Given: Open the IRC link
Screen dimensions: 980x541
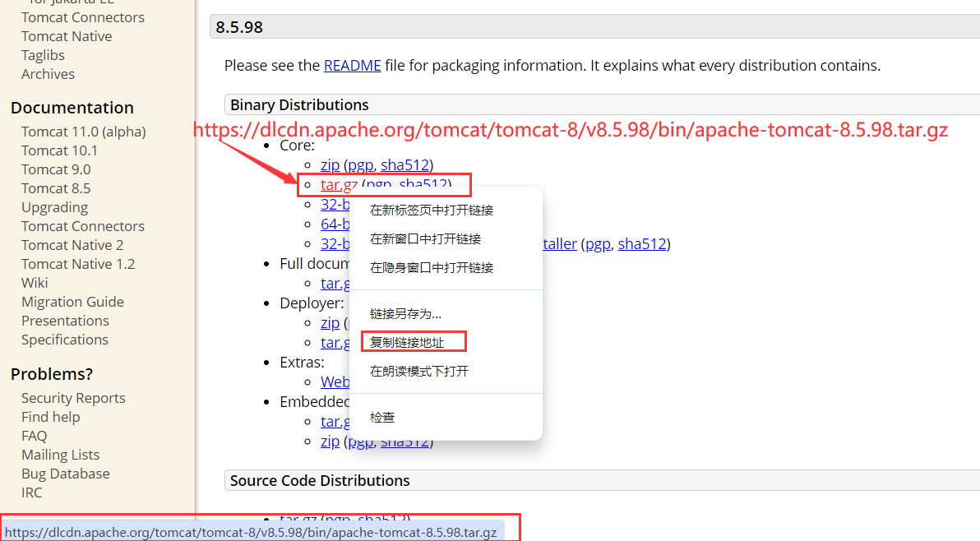Looking at the screenshot, I should click(32, 492).
